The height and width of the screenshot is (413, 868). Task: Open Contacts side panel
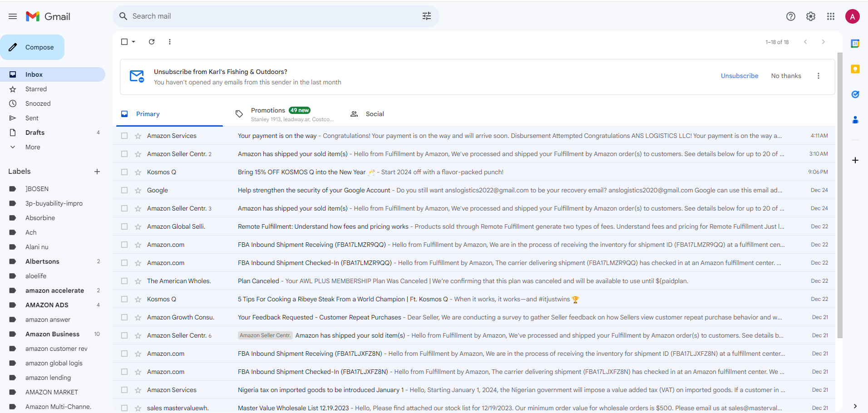point(855,120)
